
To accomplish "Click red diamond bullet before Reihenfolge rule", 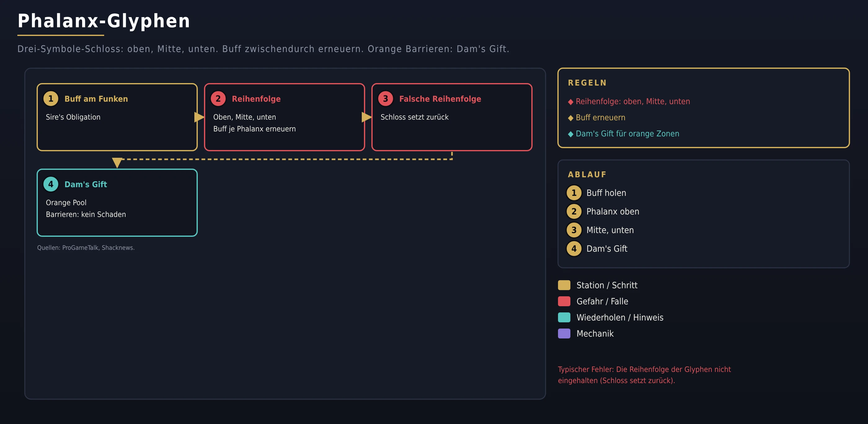I will coord(570,102).
